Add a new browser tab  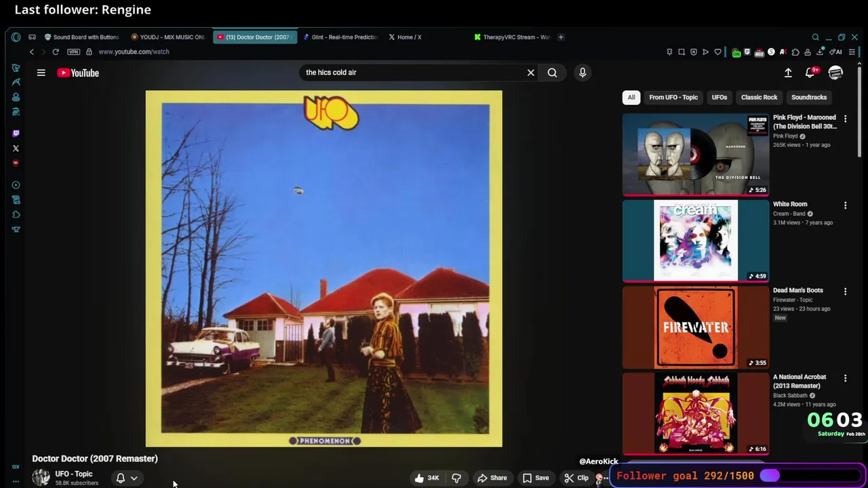click(561, 37)
